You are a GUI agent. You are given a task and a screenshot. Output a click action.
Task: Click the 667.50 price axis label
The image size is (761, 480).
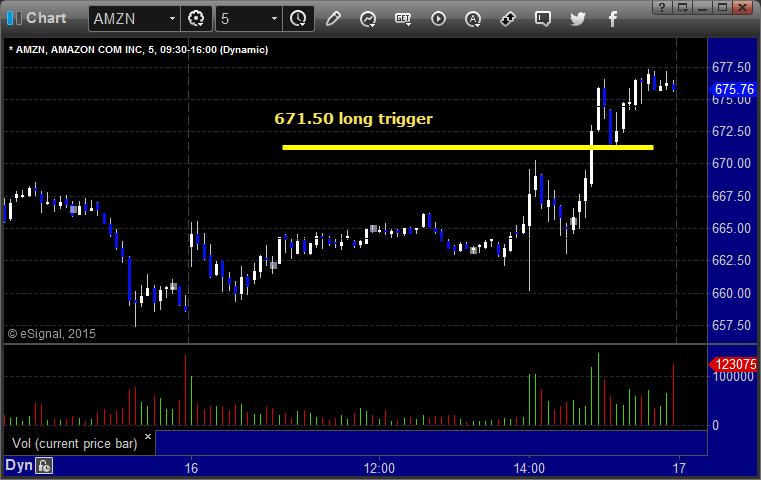pos(731,196)
